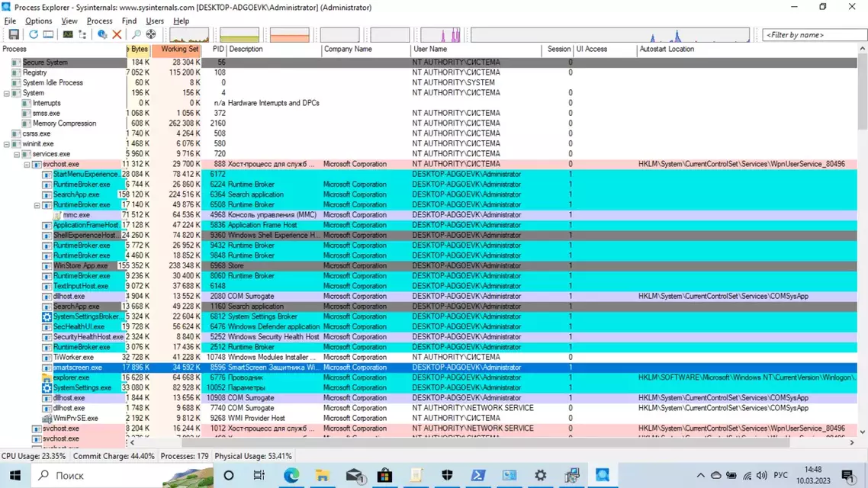Sort by the Process column header

pos(63,50)
